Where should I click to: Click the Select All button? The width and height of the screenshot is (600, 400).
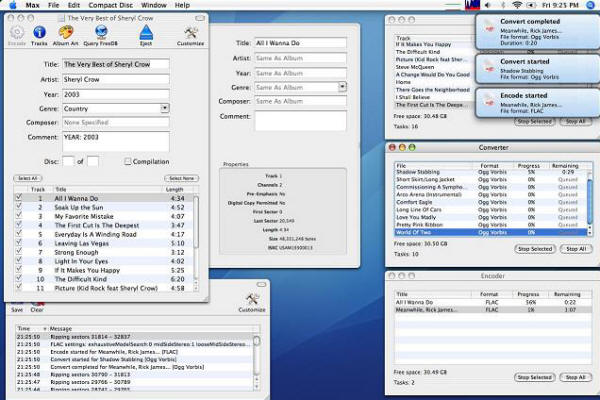tap(28, 178)
